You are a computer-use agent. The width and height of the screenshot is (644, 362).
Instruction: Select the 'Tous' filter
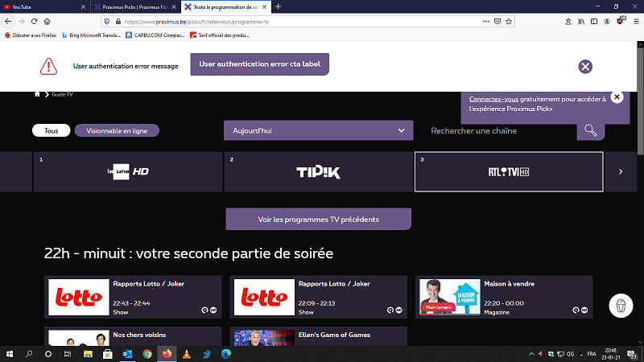click(x=52, y=130)
